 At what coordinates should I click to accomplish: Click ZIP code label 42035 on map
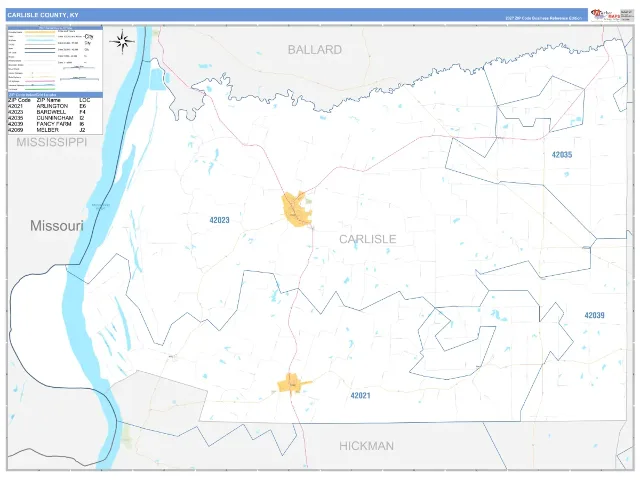tap(562, 155)
